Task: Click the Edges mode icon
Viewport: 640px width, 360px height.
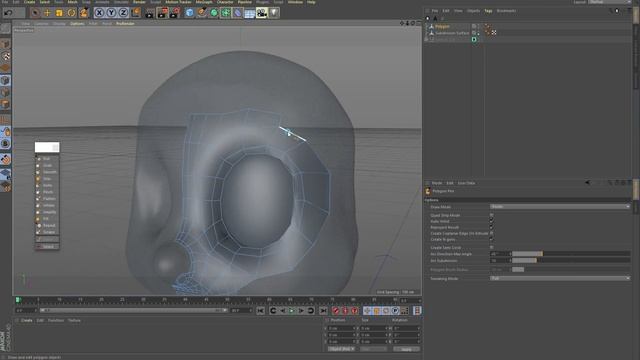Action: tap(5, 93)
